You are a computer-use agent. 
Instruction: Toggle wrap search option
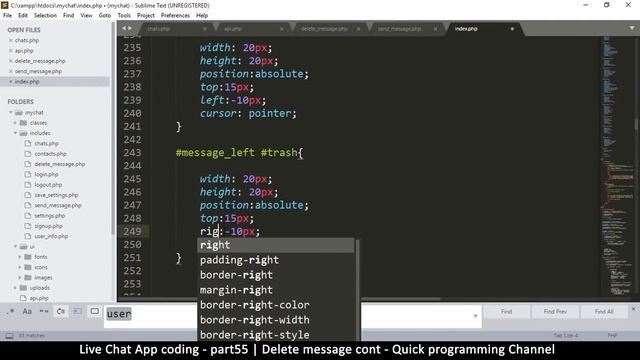[x=61, y=311]
